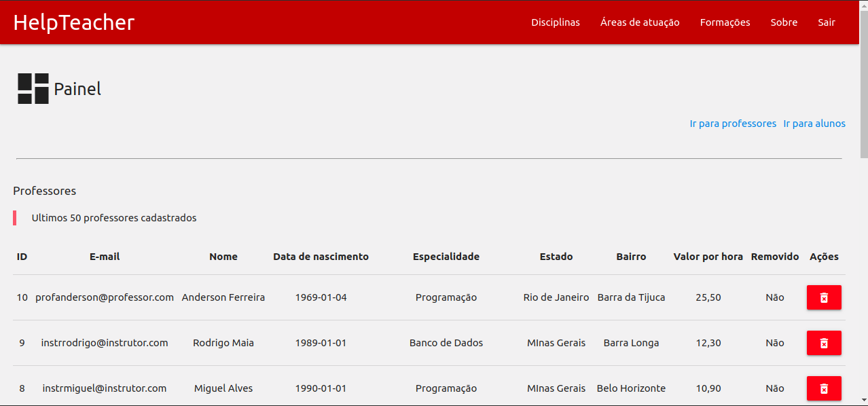This screenshot has width=868, height=406.
Task: Click the HelpTeacher logo title
Action: pos(74,22)
